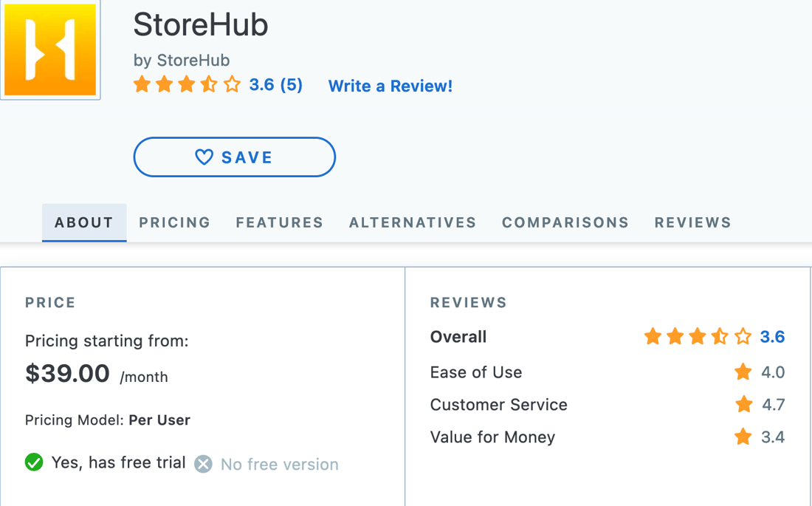Switch to the PRICING tab
Screen dimensions: 812x506
(174, 222)
